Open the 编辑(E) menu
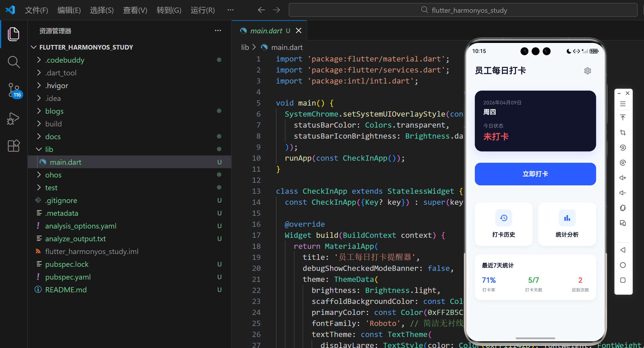The width and height of the screenshot is (644, 348). (x=69, y=10)
